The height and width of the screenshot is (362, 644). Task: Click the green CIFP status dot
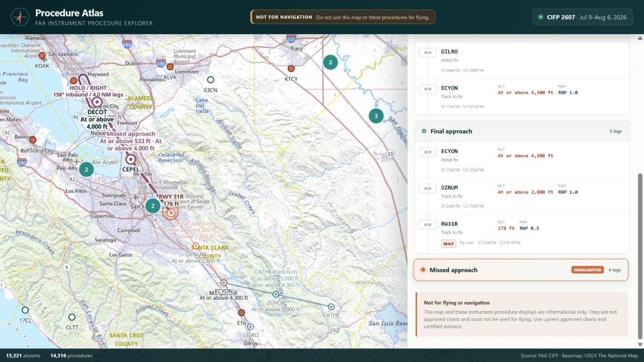541,17
